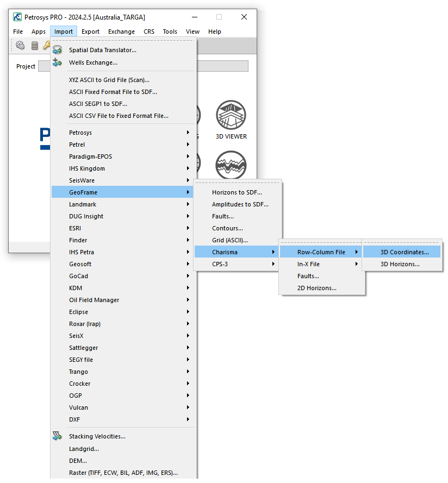The height and width of the screenshot is (483, 448).
Task: Click the Wells Exchange menu icon
Action: [x=58, y=62]
